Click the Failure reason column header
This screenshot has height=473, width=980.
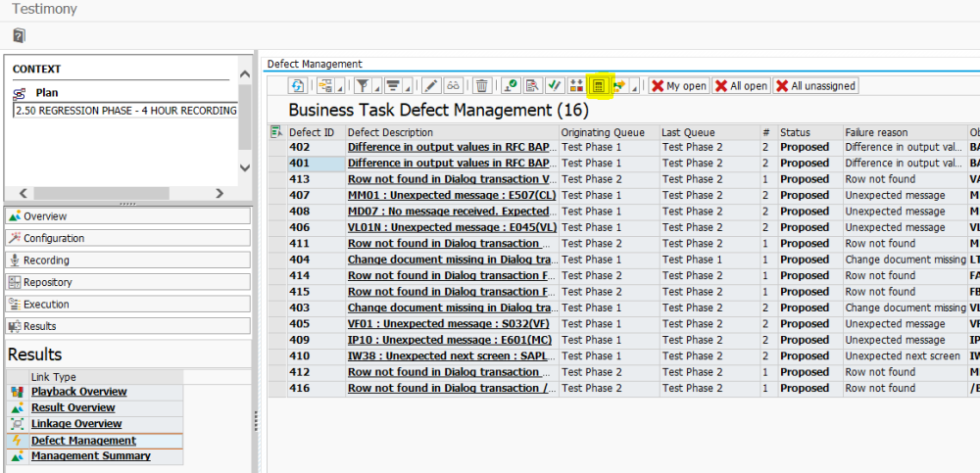(905, 132)
